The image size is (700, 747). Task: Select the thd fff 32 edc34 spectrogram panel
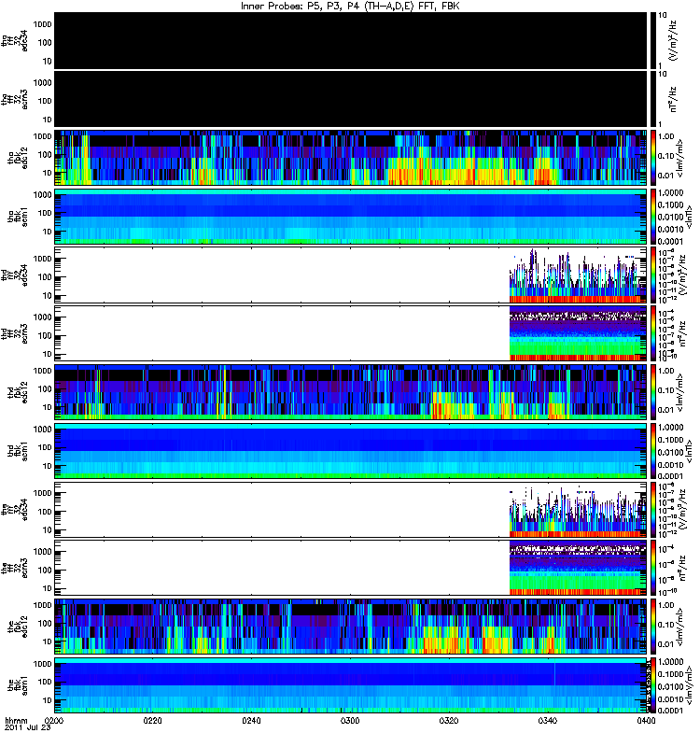(x=351, y=275)
